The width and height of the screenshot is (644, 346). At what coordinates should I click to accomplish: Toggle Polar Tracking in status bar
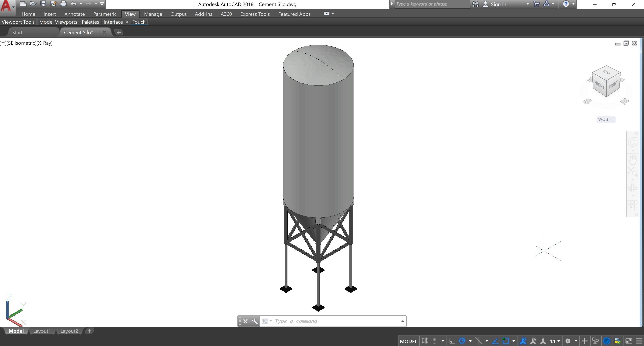[462, 341]
